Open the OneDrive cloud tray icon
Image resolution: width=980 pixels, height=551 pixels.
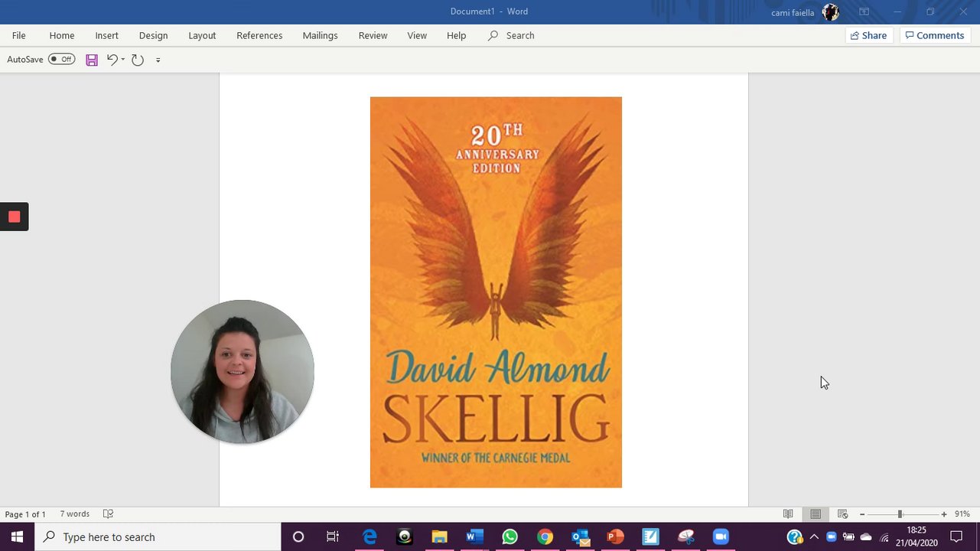[x=866, y=537]
